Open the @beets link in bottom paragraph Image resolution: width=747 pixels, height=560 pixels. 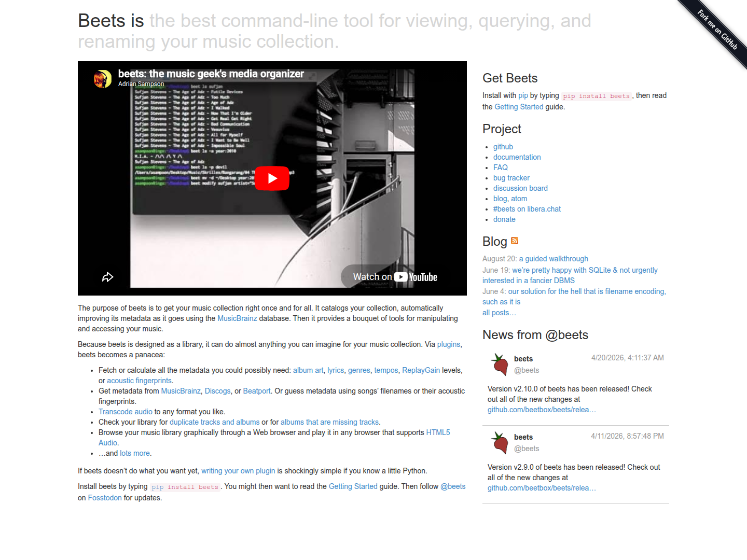[x=453, y=486]
